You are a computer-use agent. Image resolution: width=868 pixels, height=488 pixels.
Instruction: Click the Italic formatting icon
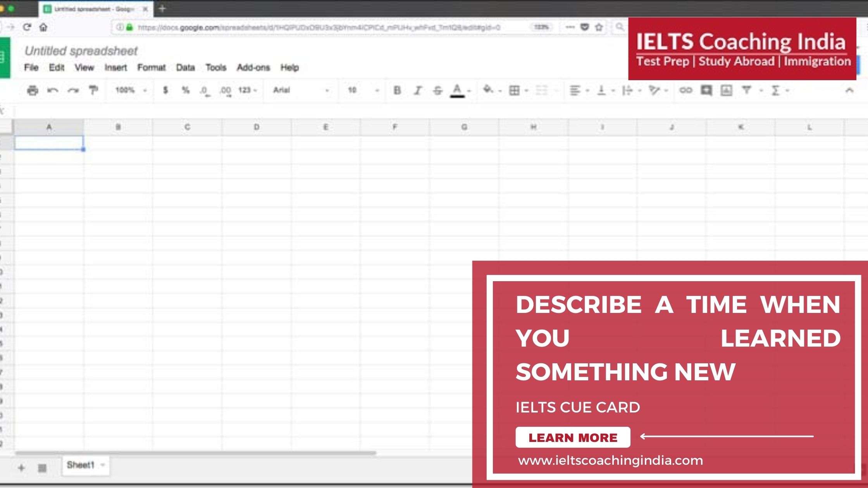418,89
